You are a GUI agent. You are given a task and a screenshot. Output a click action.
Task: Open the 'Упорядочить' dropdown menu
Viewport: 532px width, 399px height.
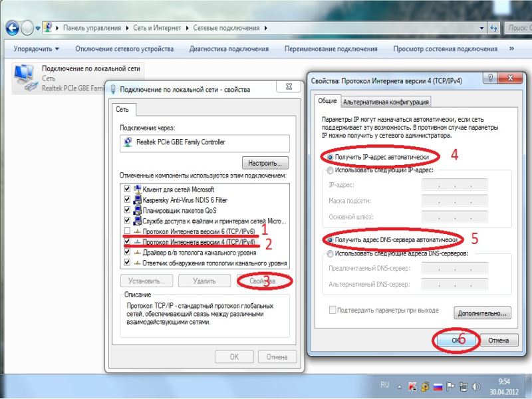[x=36, y=49]
